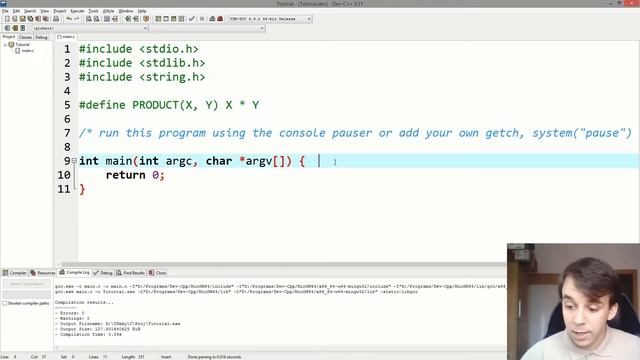The height and width of the screenshot is (360, 640).
Task: Click the Compile & Run toolbar icon
Action: [173, 19]
